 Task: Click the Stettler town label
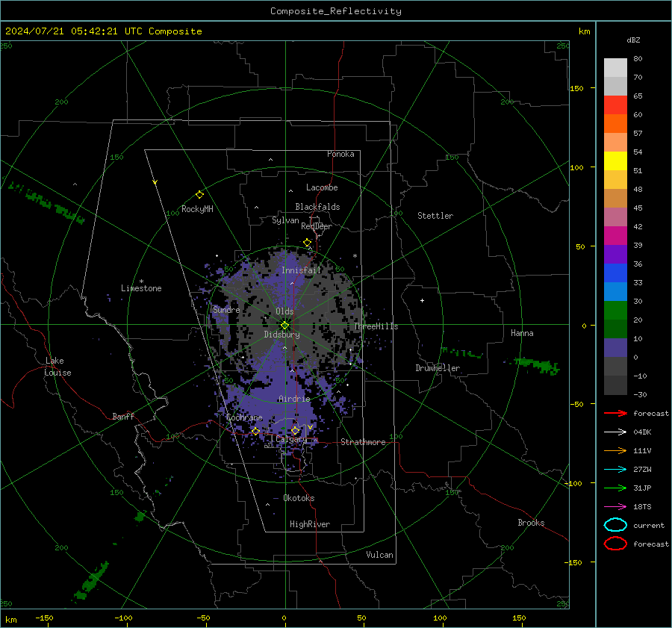pos(435,216)
